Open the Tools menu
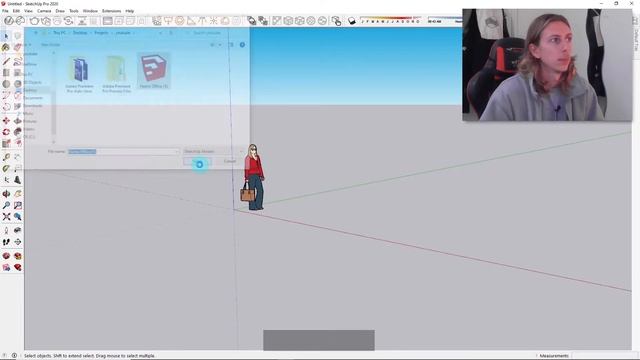 tap(73, 11)
